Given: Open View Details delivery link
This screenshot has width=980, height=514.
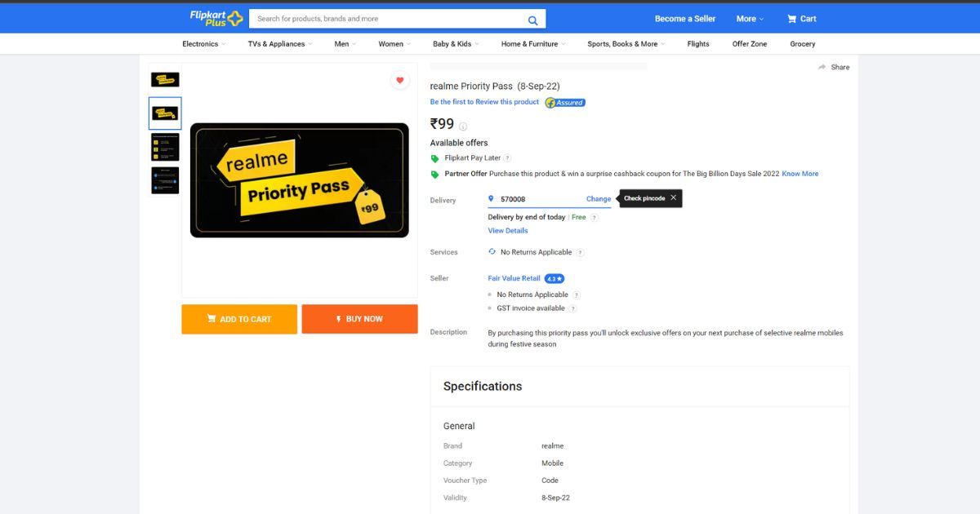Looking at the screenshot, I should coord(508,231).
